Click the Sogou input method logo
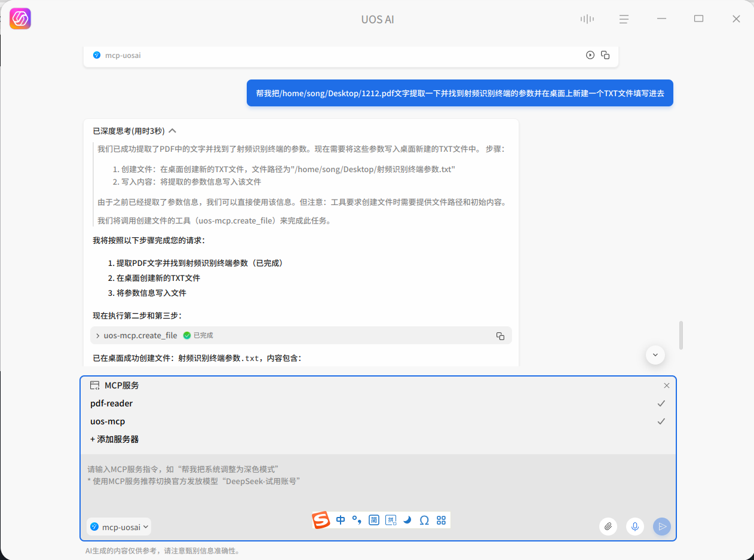The image size is (754, 560). 321,520
